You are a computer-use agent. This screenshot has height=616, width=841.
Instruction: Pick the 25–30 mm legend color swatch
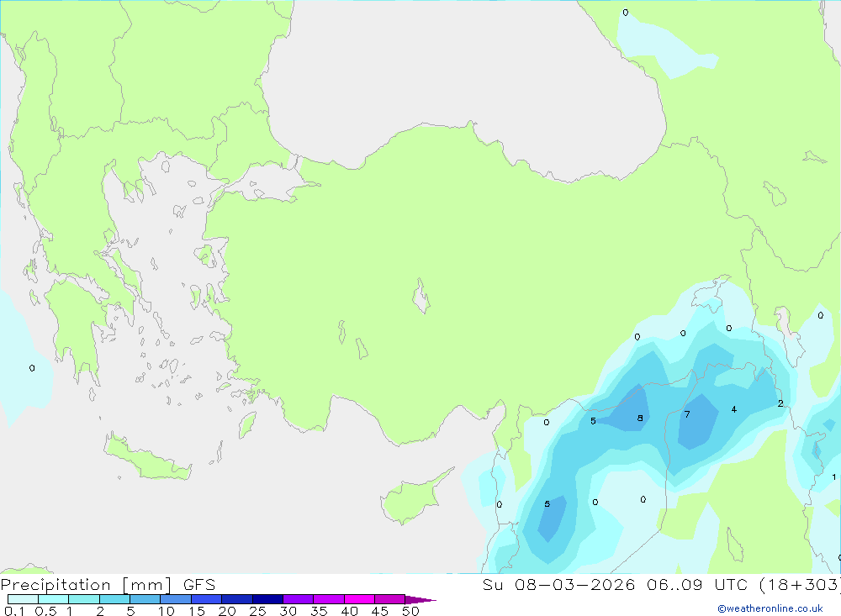267,599
